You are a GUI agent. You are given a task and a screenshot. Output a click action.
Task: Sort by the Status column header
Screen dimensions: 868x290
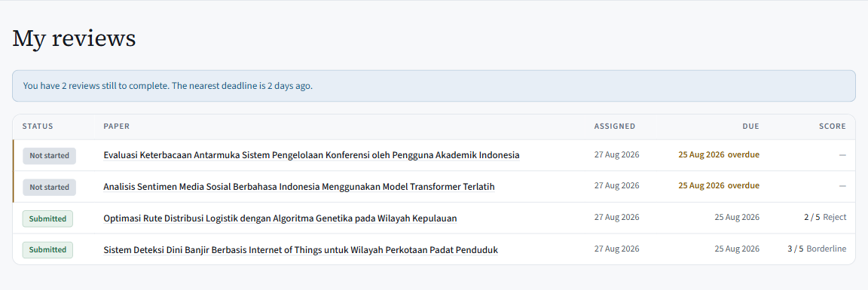(38, 127)
